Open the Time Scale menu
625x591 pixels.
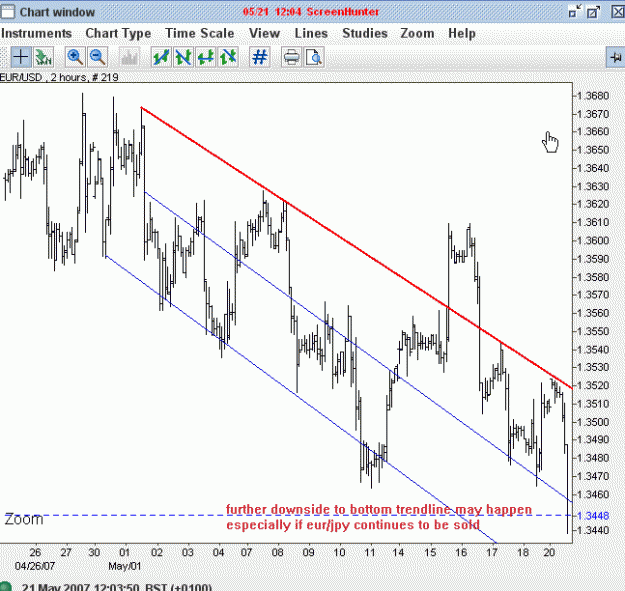tap(200, 33)
